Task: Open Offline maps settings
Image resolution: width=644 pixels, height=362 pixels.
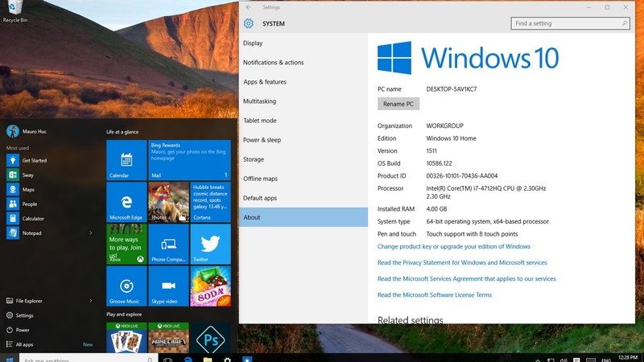Action: tap(303, 179)
